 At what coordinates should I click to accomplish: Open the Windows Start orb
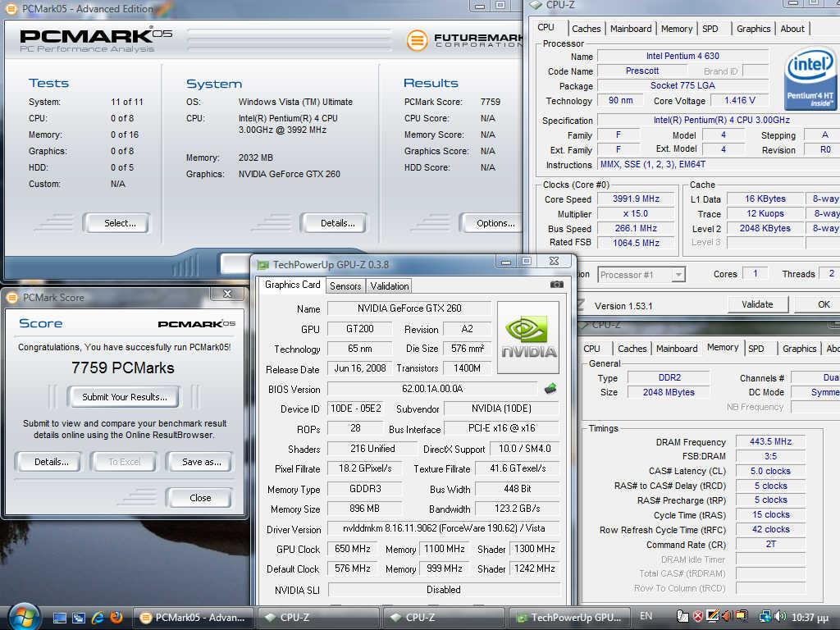point(24,618)
